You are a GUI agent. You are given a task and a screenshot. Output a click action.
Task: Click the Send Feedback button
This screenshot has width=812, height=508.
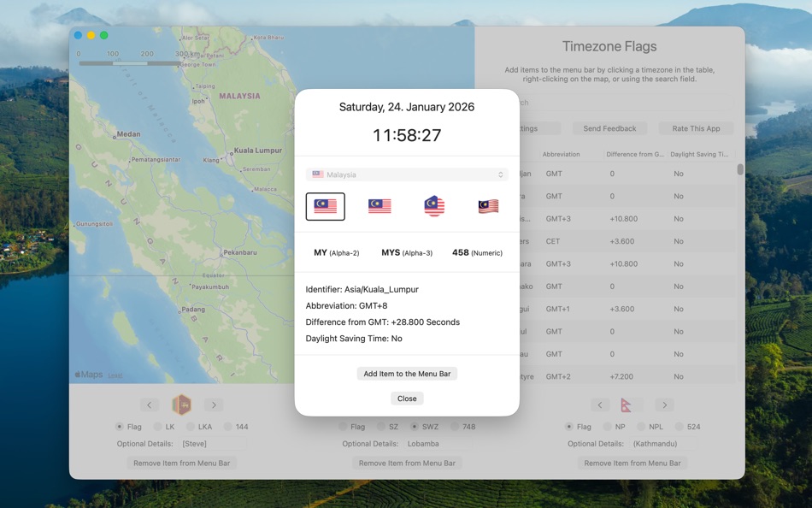click(609, 127)
